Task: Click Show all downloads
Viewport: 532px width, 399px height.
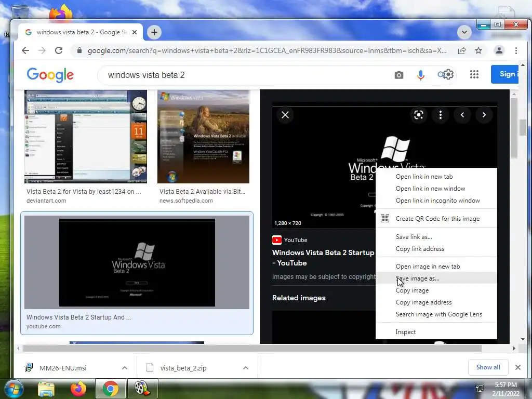Action: pos(488,367)
